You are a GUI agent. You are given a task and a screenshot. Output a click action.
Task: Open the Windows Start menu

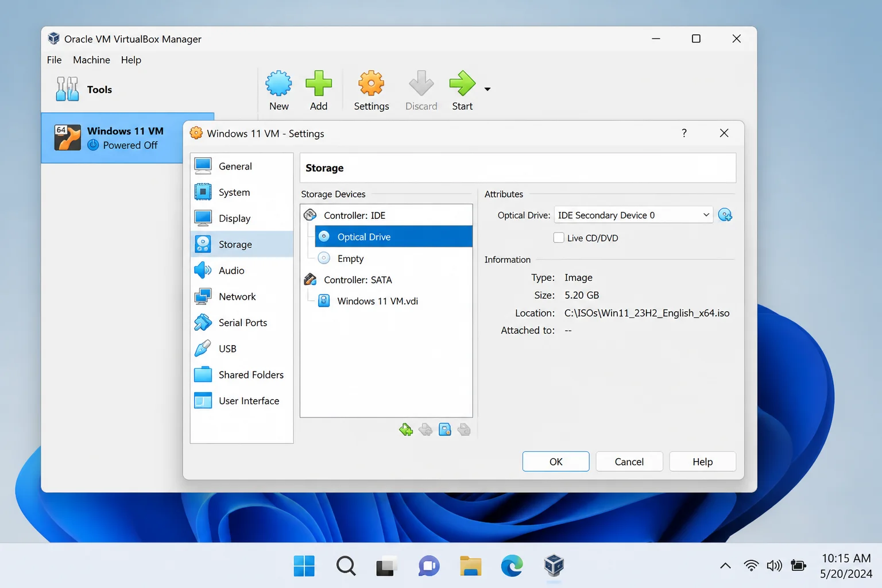304,566
